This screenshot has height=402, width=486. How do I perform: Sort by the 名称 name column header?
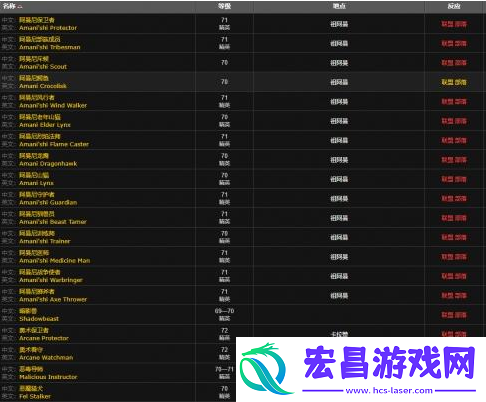9,6
